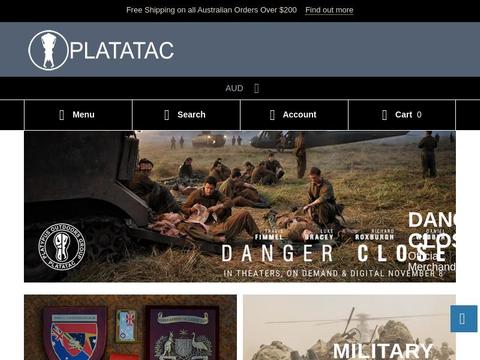The height and width of the screenshot is (360, 480).
Task: Open the Account navigation item
Action: (x=294, y=115)
